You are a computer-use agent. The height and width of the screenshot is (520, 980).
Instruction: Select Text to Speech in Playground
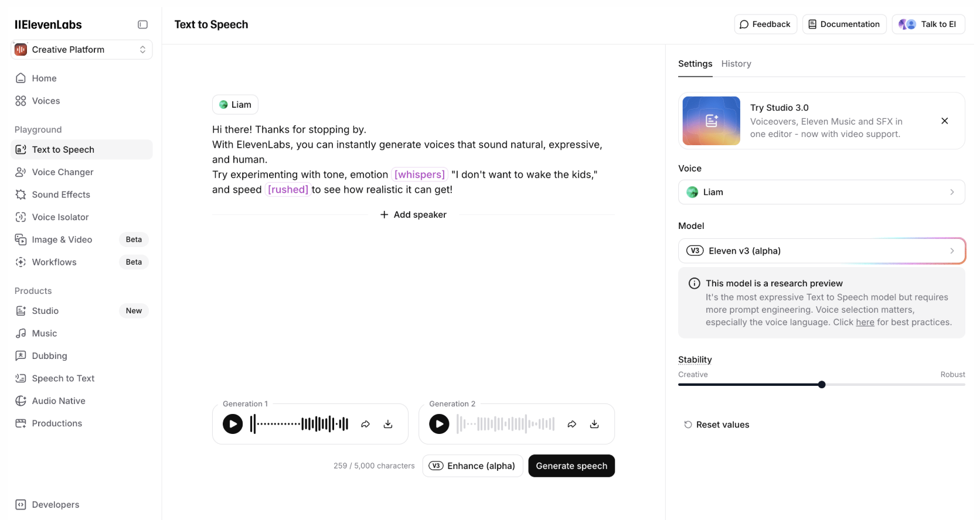click(x=81, y=149)
